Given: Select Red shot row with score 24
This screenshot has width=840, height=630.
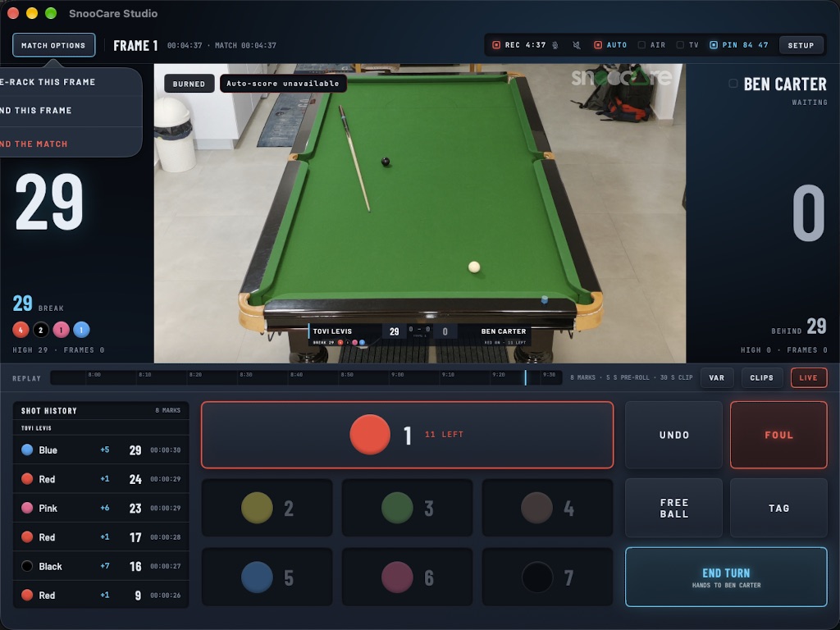Looking at the screenshot, I should pos(101,479).
